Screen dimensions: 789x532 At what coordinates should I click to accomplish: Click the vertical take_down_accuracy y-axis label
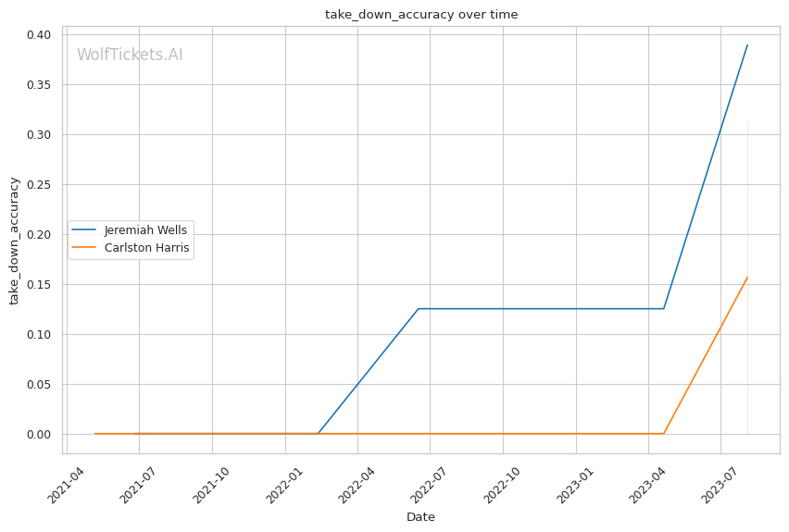click(x=15, y=239)
